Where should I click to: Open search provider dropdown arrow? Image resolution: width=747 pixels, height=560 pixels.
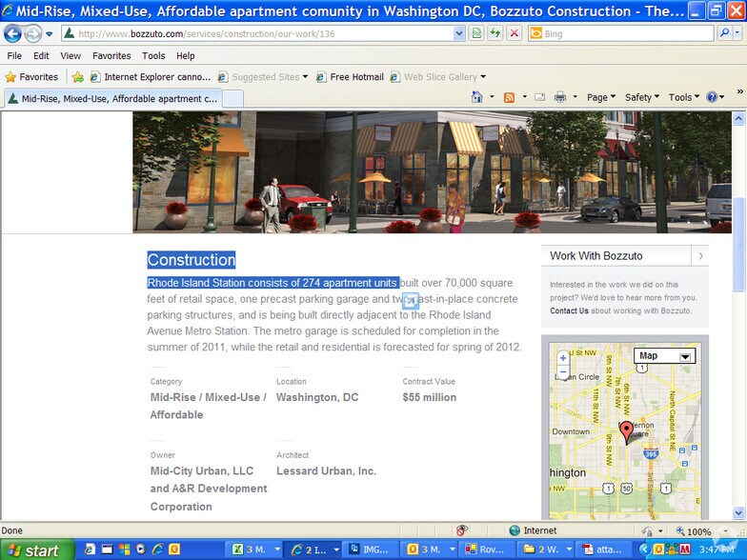pyautogui.click(x=737, y=33)
